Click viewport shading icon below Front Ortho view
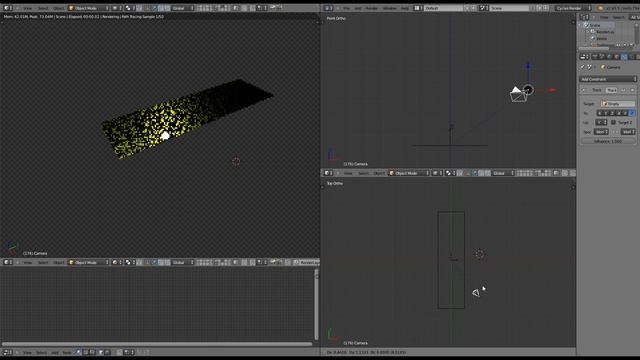Image resolution: width=640 pixels, height=360 pixels. click(437, 173)
